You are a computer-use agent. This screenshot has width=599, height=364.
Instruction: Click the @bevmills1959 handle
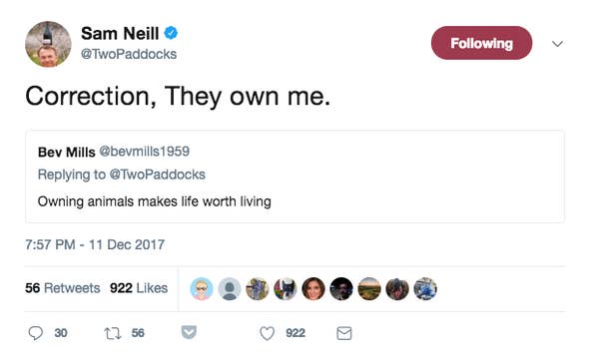[145, 152]
